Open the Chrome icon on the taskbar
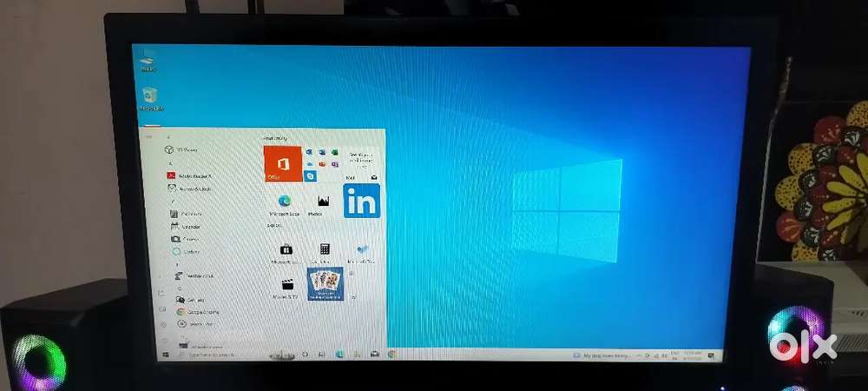 tap(392, 355)
